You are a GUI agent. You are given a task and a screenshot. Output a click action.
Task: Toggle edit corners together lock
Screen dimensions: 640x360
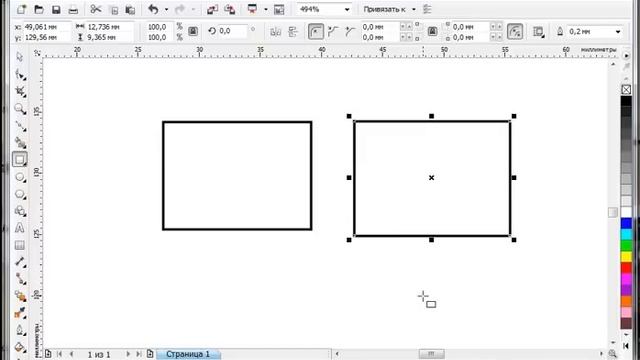[433, 31]
